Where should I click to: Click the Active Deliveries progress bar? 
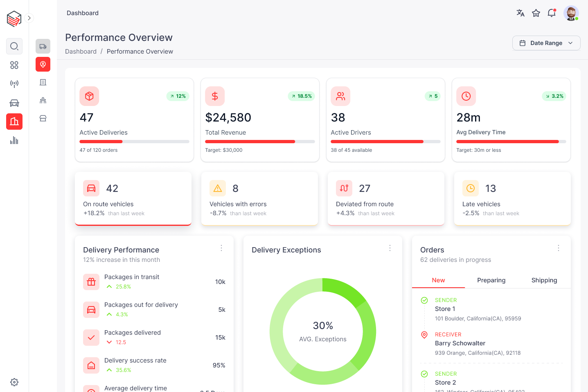134,142
